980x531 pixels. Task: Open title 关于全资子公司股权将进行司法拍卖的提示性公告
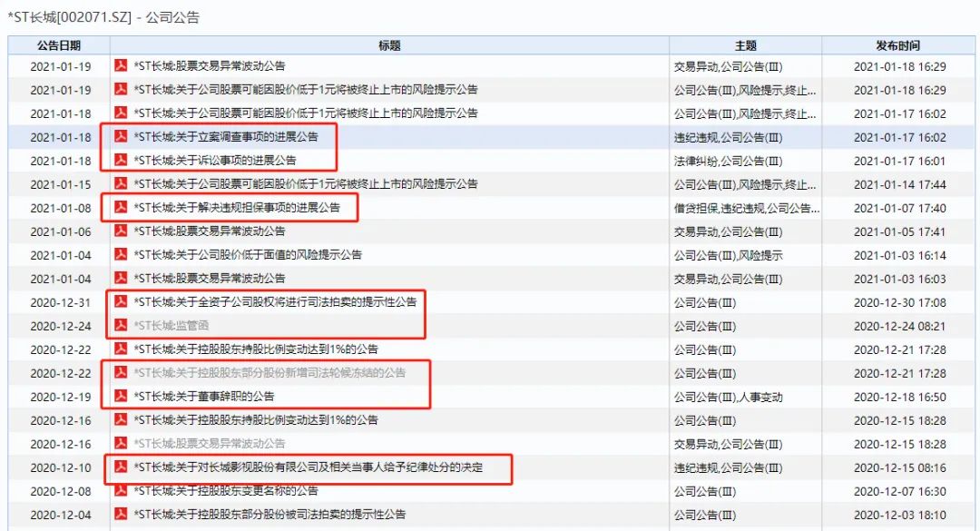(x=275, y=301)
